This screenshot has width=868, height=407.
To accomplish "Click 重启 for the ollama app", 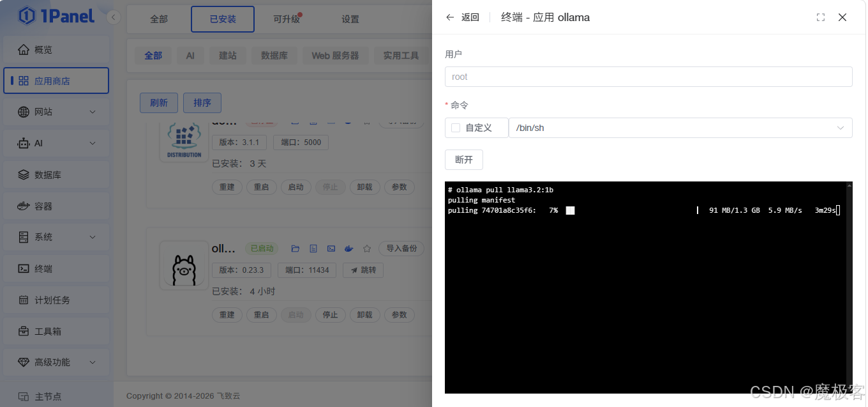I will pos(261,315).
